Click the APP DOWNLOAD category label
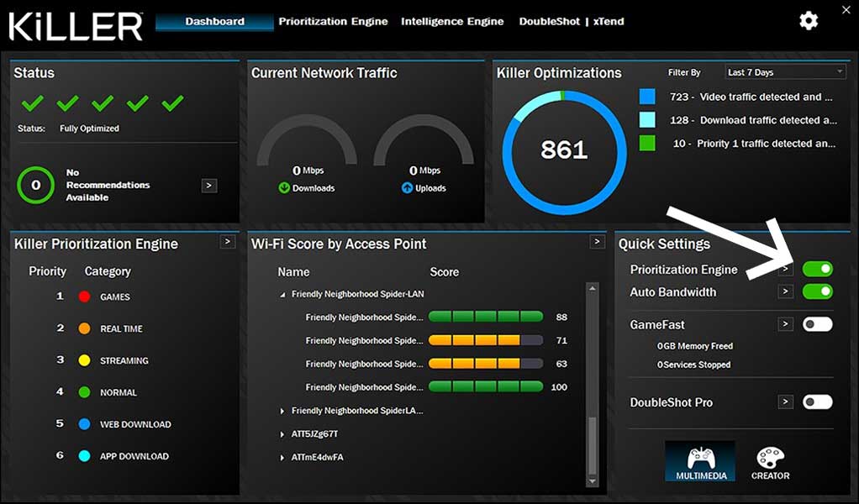Viewport: 859px width, 504px height. [134, 456]
